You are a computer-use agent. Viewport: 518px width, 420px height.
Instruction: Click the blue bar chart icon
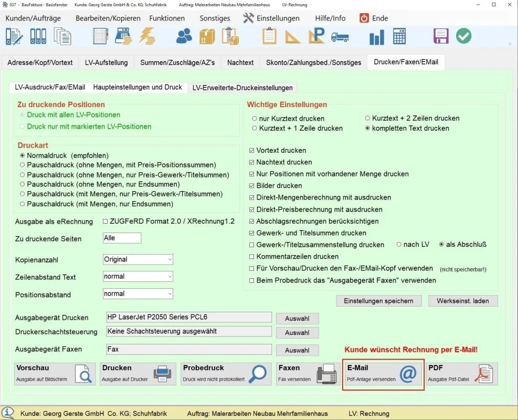click(x=377, y=37)
